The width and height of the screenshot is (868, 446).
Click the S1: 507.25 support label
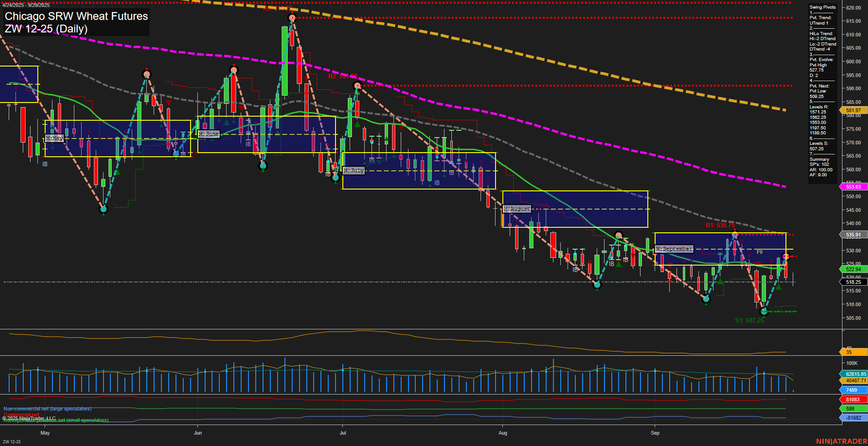[x=749, y=320]
